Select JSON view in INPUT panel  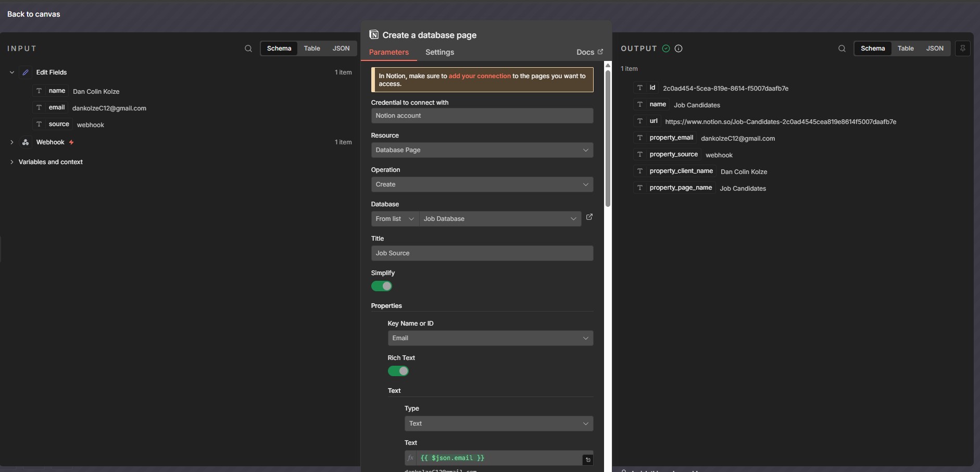341,48
